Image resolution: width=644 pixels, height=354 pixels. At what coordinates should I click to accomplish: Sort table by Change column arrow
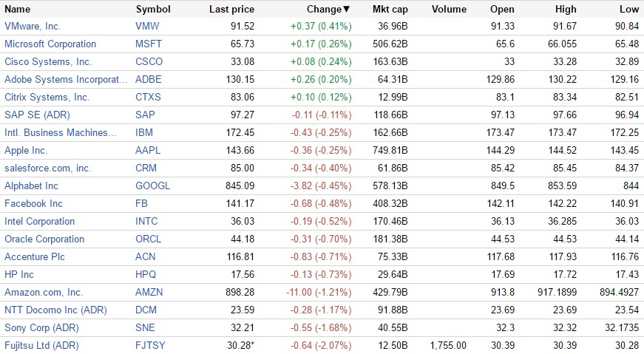pos(346,10)
